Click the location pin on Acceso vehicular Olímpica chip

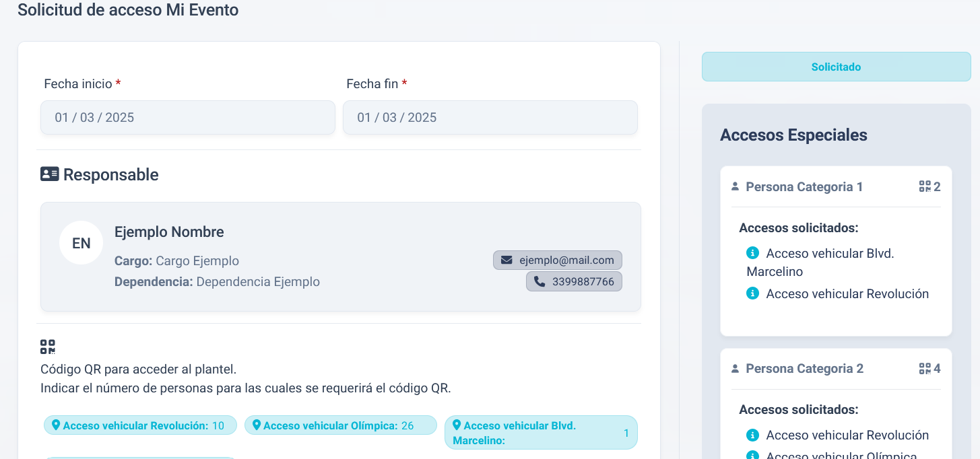click(x=257, y=425)
